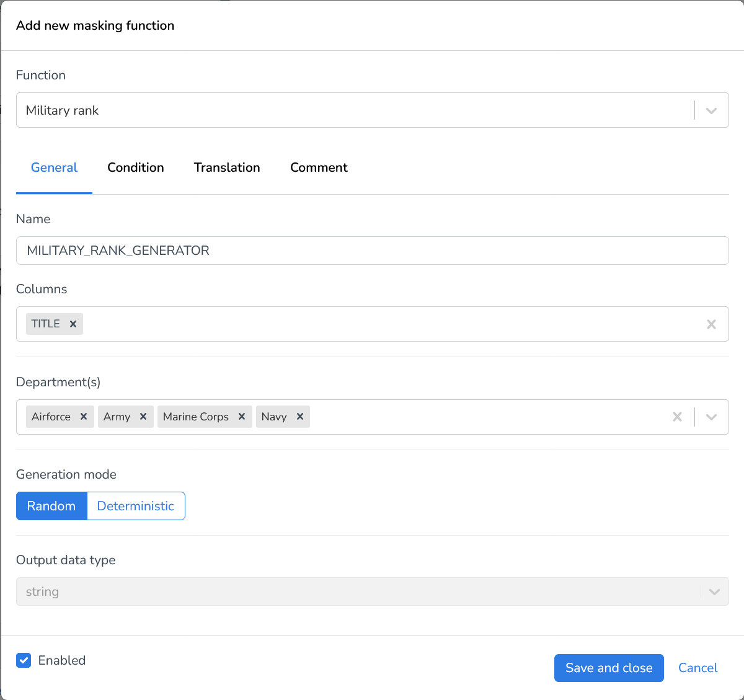The height and width of the screenshot is (700, 744).
Task: Select Random generation mode
Action: [x=51, y=506]
